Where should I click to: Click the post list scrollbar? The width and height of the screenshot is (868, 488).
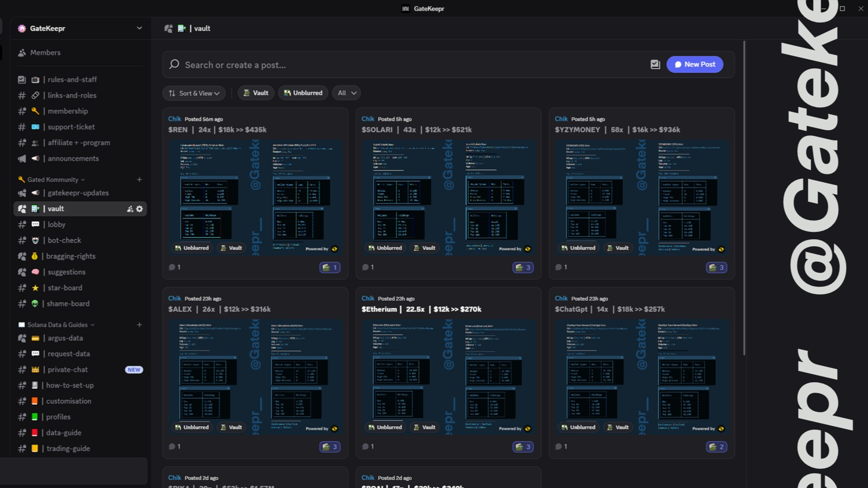[744, 198]
